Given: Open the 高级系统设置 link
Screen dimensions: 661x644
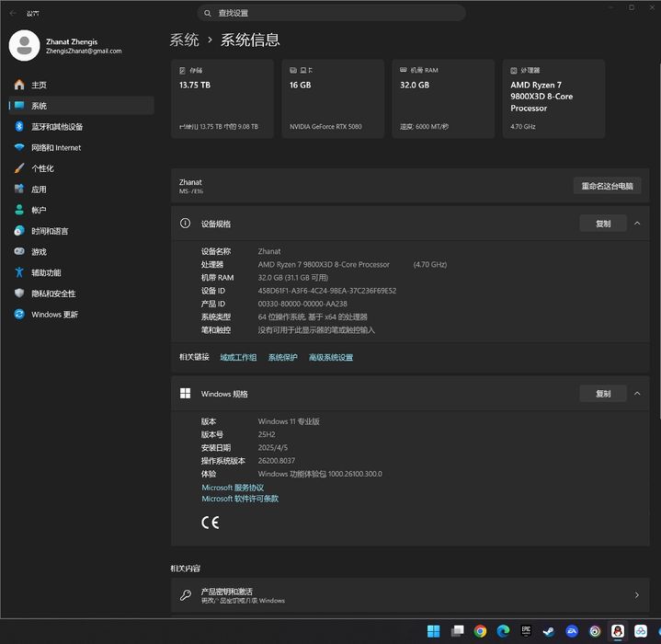Looking at the screenshot, I should 331,358.
